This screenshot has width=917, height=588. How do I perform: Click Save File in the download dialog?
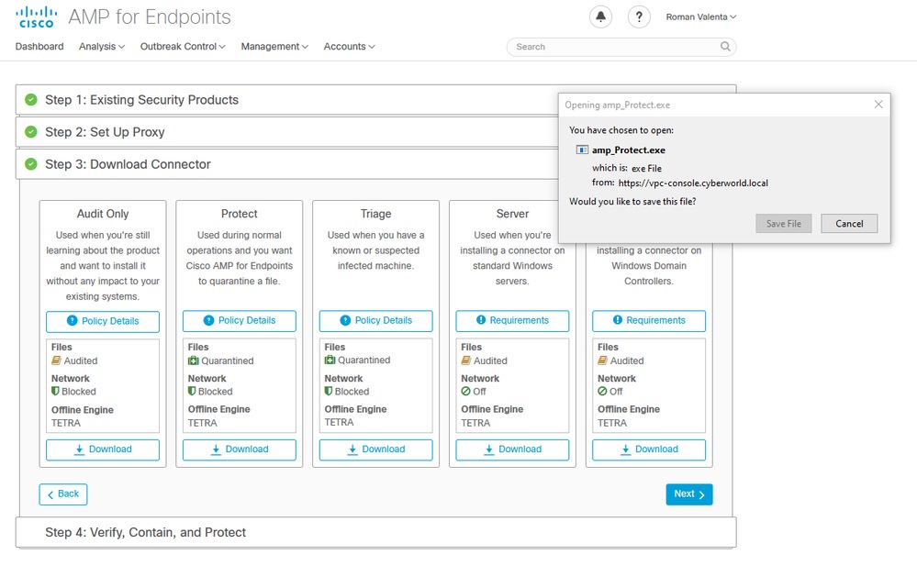tap(783, 223)
